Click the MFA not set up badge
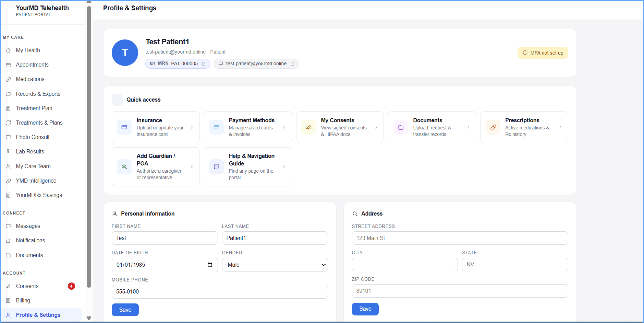The image size is (644, 323). click(543, 53)
